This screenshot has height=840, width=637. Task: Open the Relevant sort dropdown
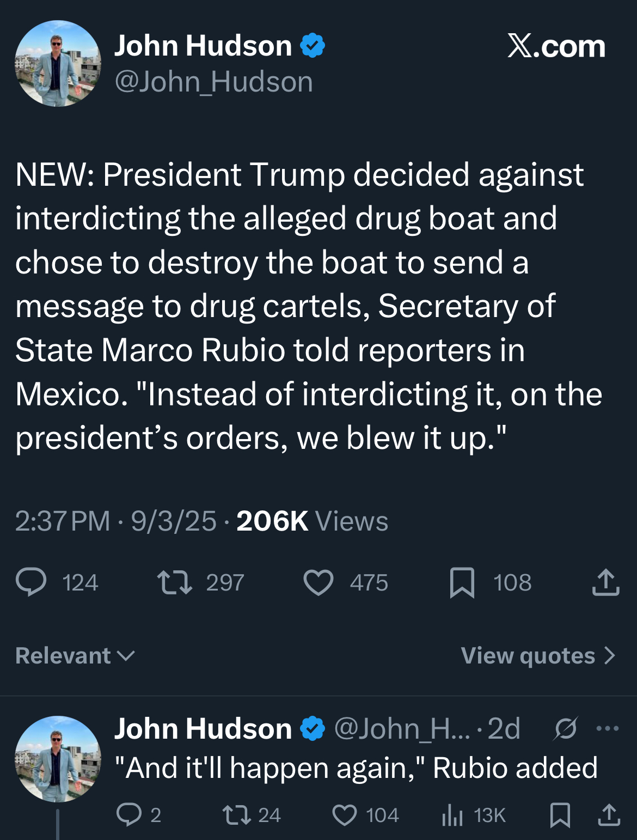tap(75, 656)
